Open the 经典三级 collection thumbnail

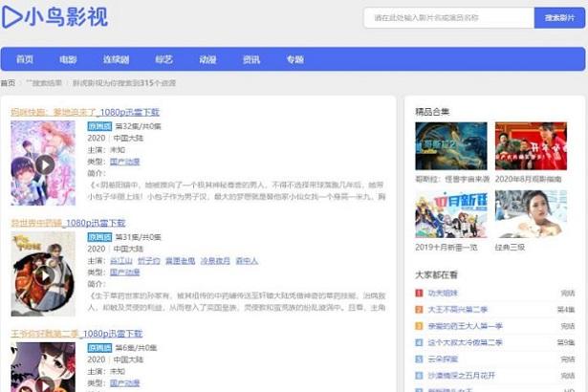[531, 214]
